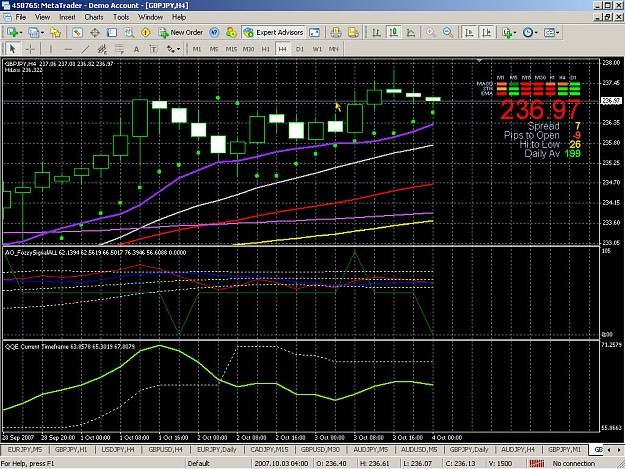The image size is (625, 469).
Task: Click the red connection status bars icon
Action: click(x=537, y=463)
